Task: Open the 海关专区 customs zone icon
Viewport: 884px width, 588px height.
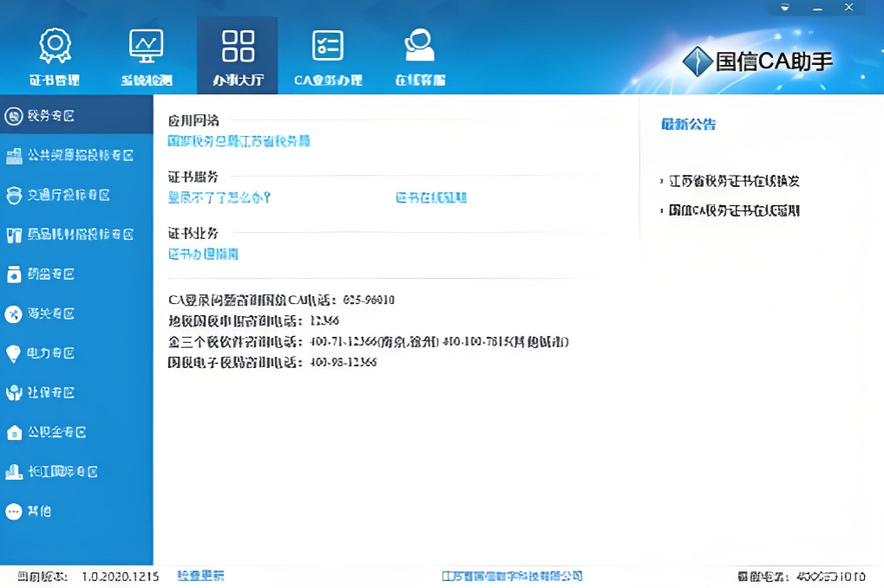Action: pyautogui.click(x=76, y=314)
